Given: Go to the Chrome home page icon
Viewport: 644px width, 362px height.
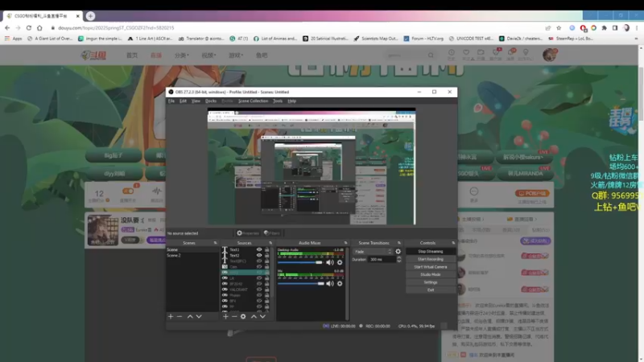Looking at the screenshot, I should point(39,28).
